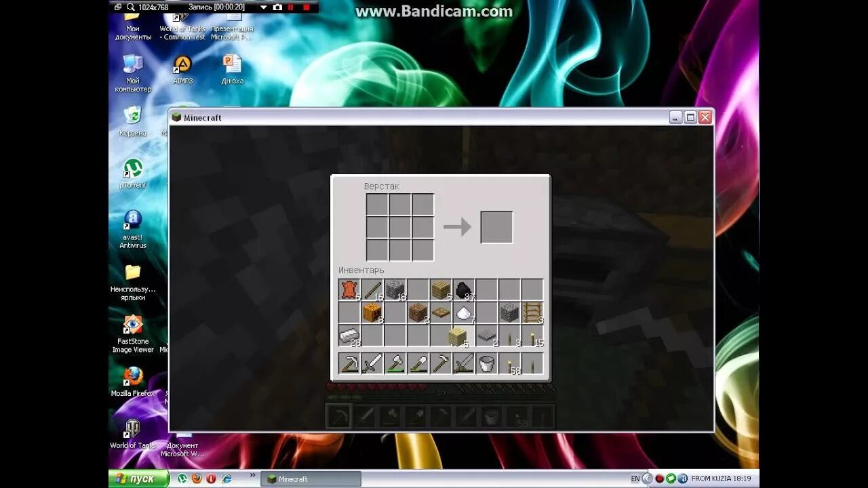Pick up the pumpkin stack of 8
This screenshot has height=488, width=868.
pos(372,313)
